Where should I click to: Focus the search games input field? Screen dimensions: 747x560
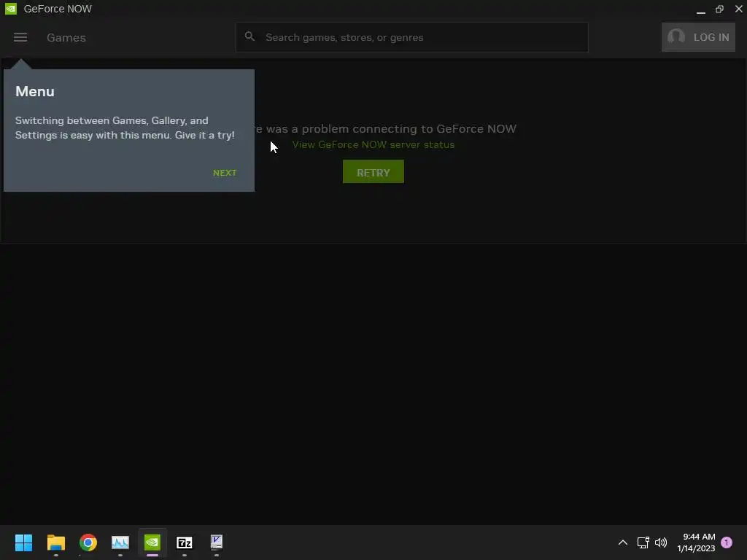411,37
